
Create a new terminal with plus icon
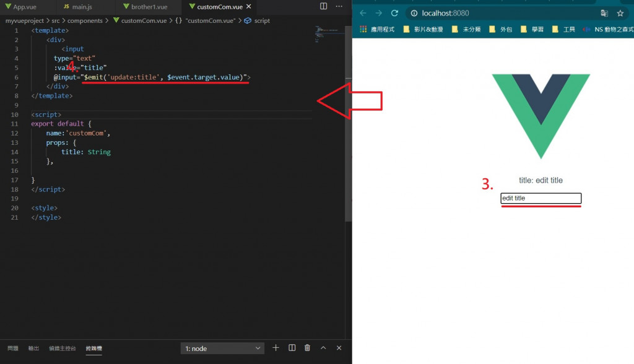tap(276, 348)
